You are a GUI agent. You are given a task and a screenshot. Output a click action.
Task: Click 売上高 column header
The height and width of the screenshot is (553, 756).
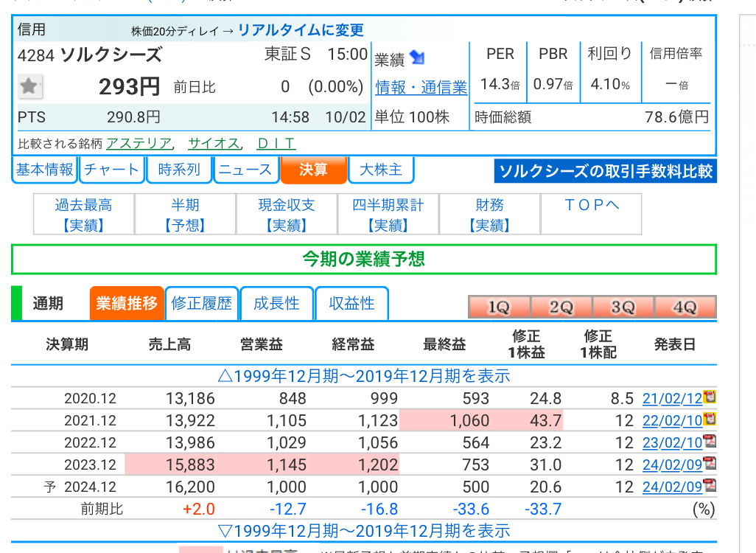tap(169, 344)
